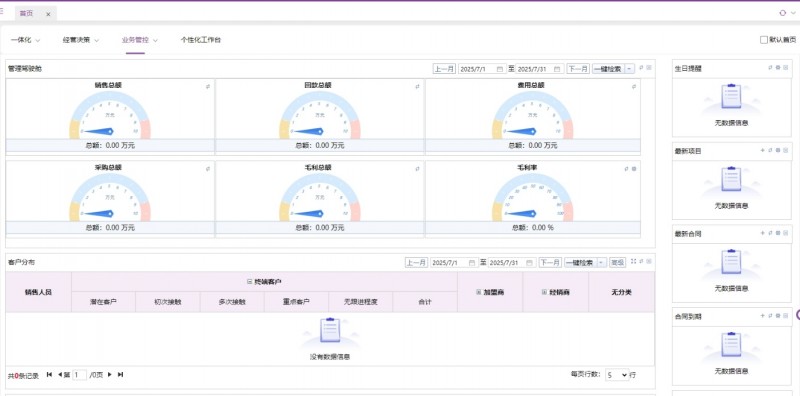Open settings for 生日提醒 widget
Image resolution: width=800 pixels, height=396 pixels.
coord(778,67)
